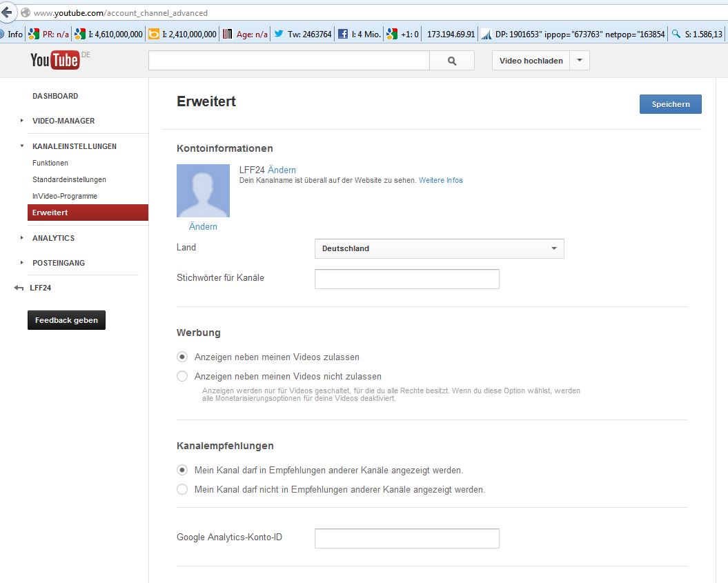Select Mein Kanal darf in Empfehlungen angezeigt
The image size is (728, 583).
[x=182, y=471]
